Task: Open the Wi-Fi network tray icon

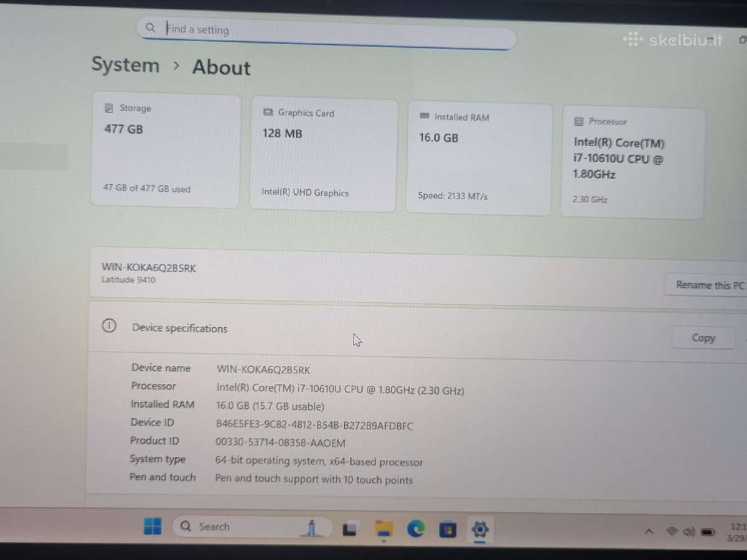Action: point(672,531)
